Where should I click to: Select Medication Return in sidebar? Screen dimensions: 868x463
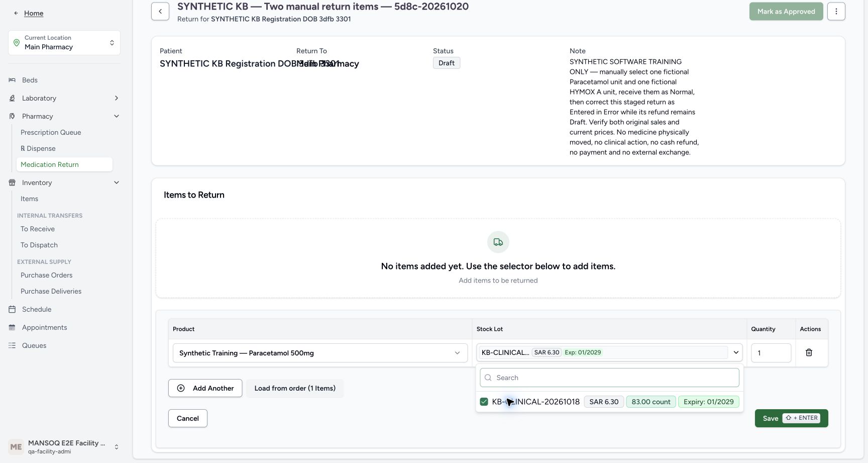click(64, 164)
